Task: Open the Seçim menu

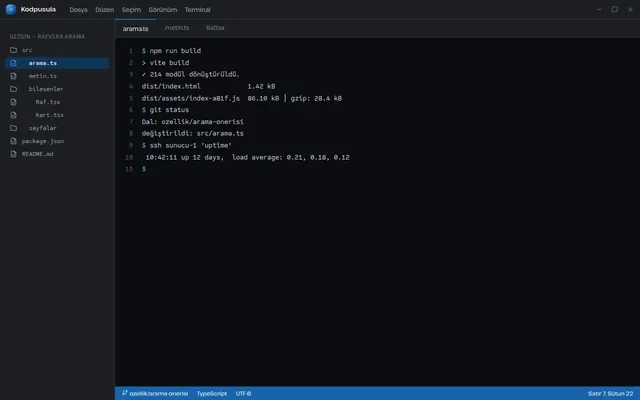Action: coord(131,9)
